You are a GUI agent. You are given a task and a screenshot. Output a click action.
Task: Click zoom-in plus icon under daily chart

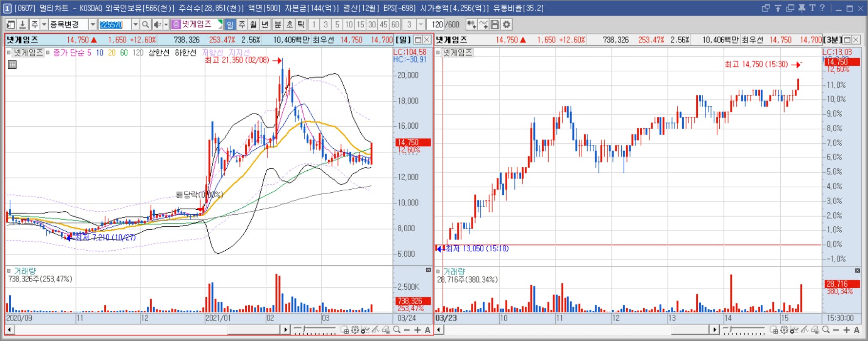[x=417, y=330]
